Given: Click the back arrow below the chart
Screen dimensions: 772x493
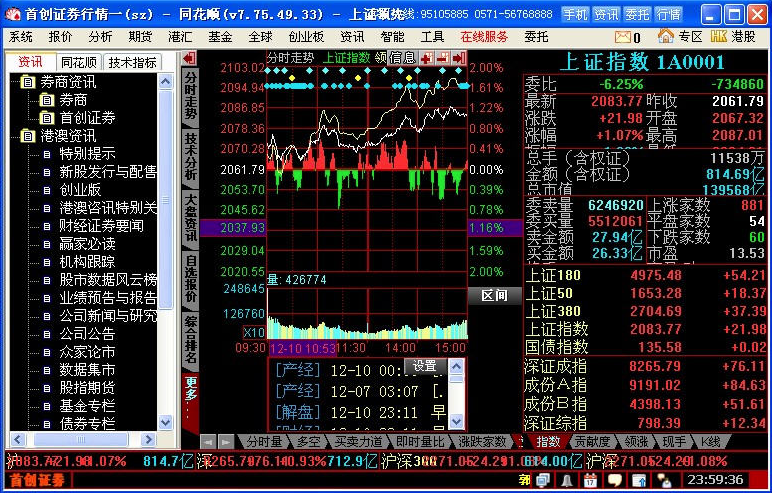Looking at the screenshot, I should (209, 442).
